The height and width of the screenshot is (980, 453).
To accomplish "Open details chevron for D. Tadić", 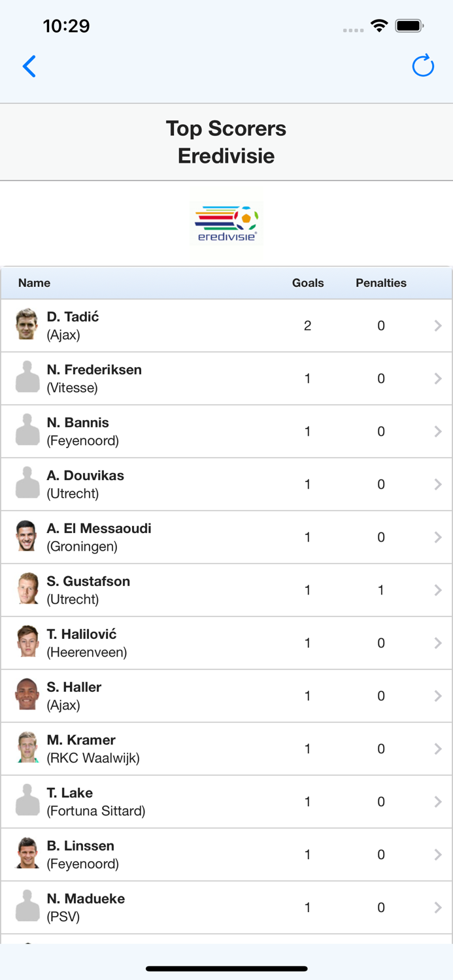I will click(x=437, y=325).
